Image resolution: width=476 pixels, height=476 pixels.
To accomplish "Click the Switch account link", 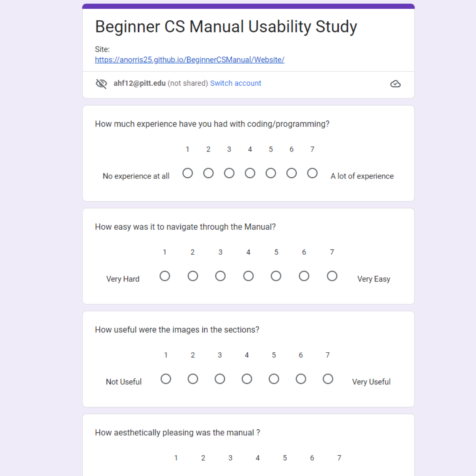I will pyautogui.click(x=236, y=83).
